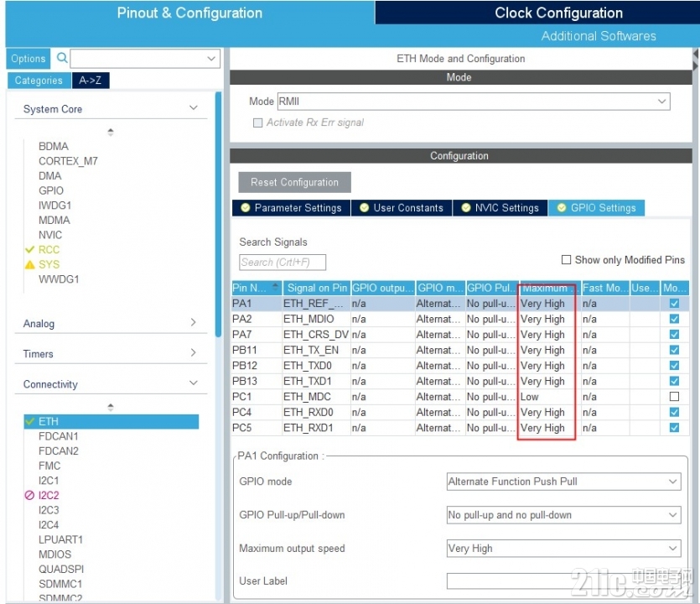Click the Search Signals input field
Viewport: 700px width, 604px height.
(x=283, y=263)
